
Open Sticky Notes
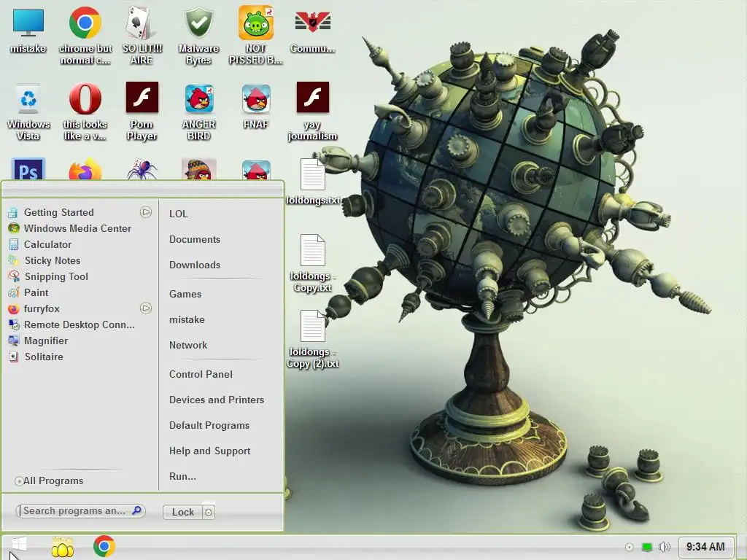tap(80, 260)
